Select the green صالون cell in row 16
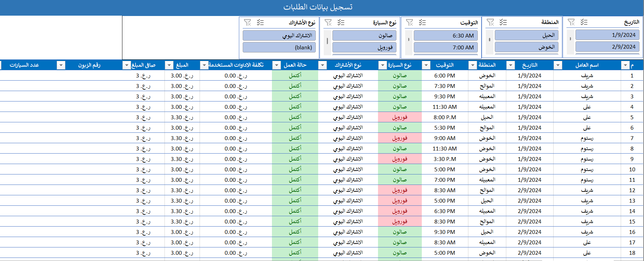644x261 pixels. 400,232
